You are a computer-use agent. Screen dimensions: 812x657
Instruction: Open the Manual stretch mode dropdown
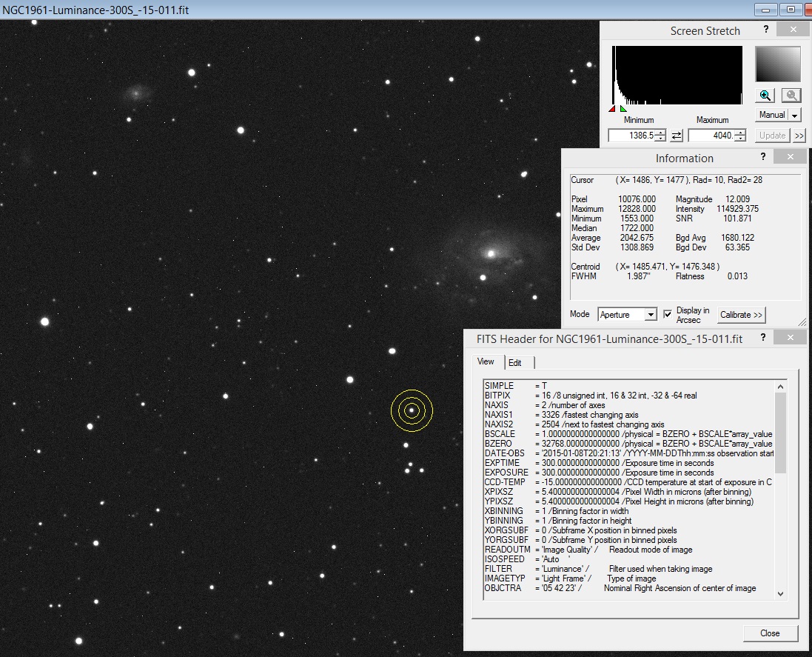click(794, 115)
